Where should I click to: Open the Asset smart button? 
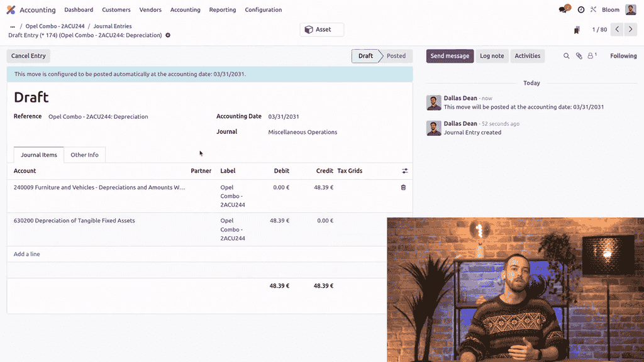click(x=322, y=30)
